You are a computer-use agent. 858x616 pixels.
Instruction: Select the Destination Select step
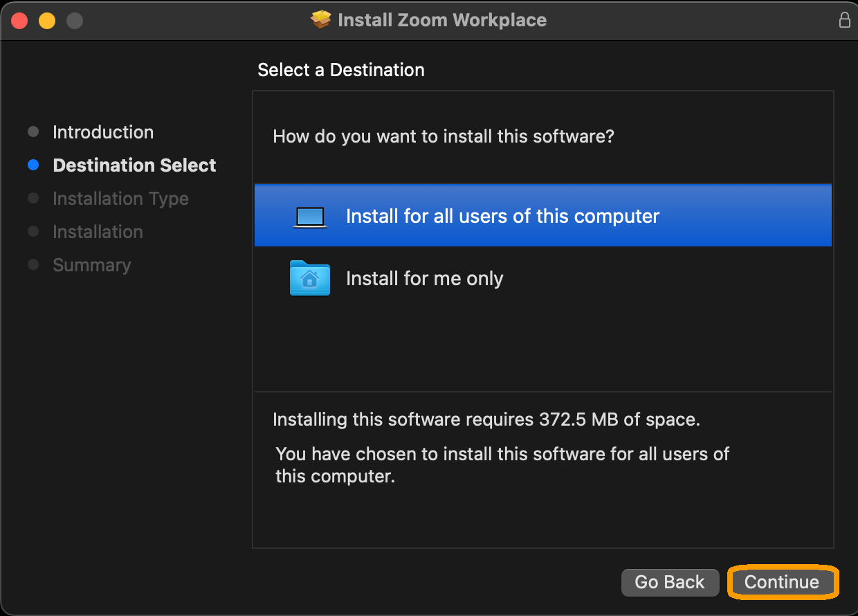click(x=134, y=165)
